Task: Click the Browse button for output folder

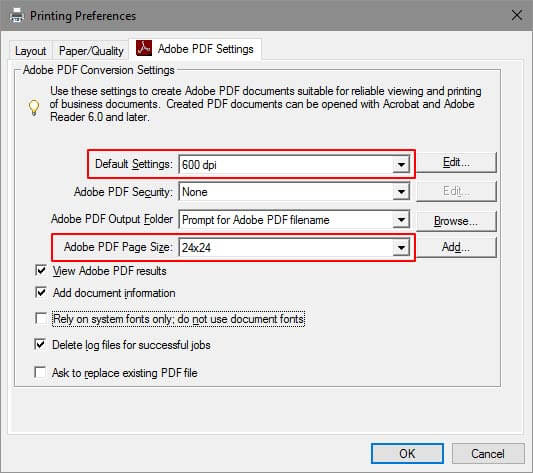Action: tap(456, 221)
